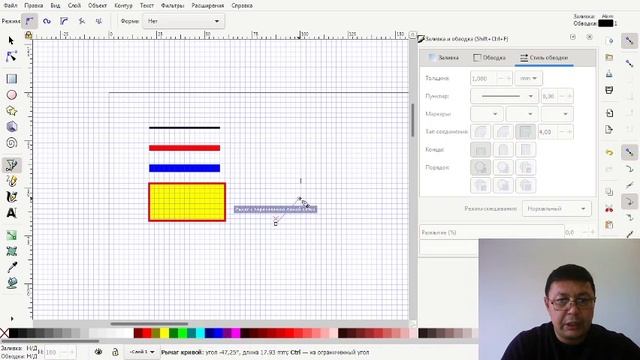Image resolution: width=640 pixels, height=360 pixels.
Task: Activate the Gradient tool
Action: point(11,235)
